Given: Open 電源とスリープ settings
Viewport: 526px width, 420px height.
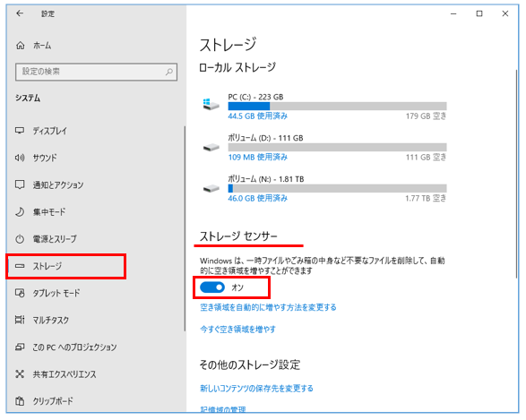Looking at the screenshot, I should (55, 239).
